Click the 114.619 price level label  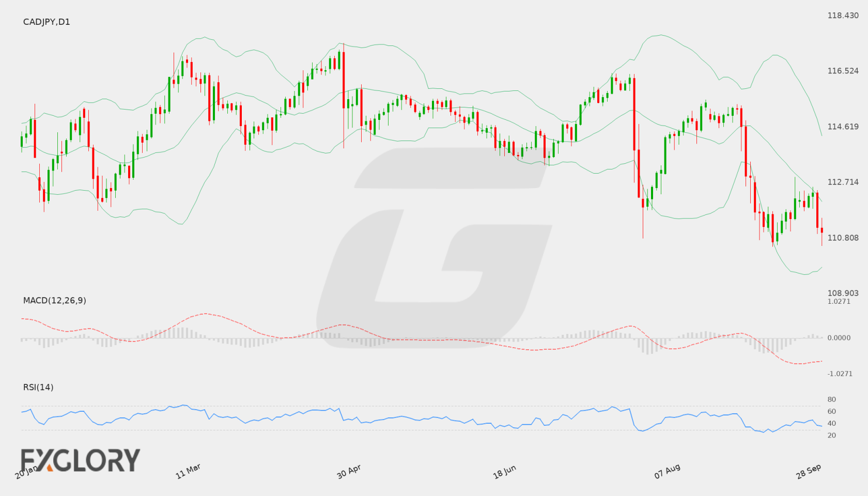pos(843,127)
